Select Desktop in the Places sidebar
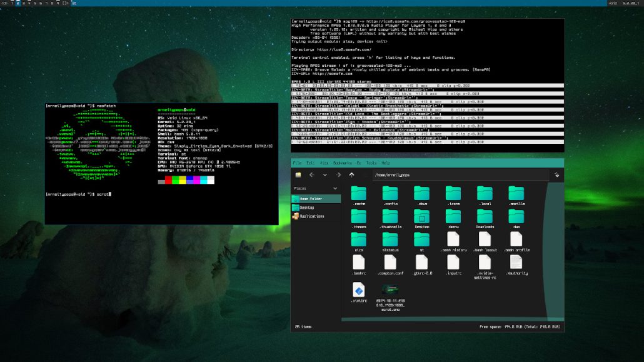 click(308, 208)
